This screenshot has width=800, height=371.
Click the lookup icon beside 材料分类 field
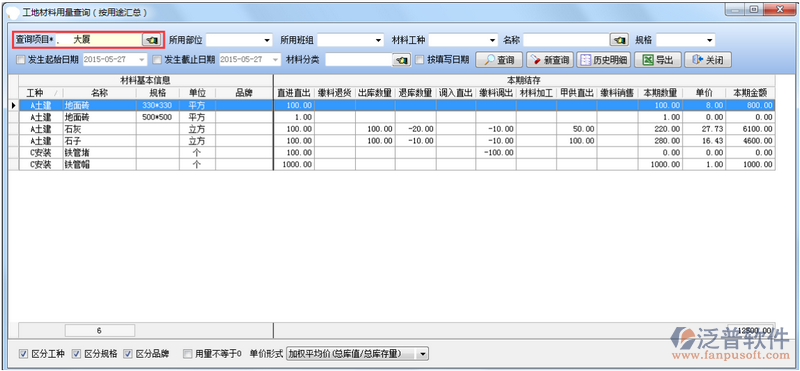401,60
